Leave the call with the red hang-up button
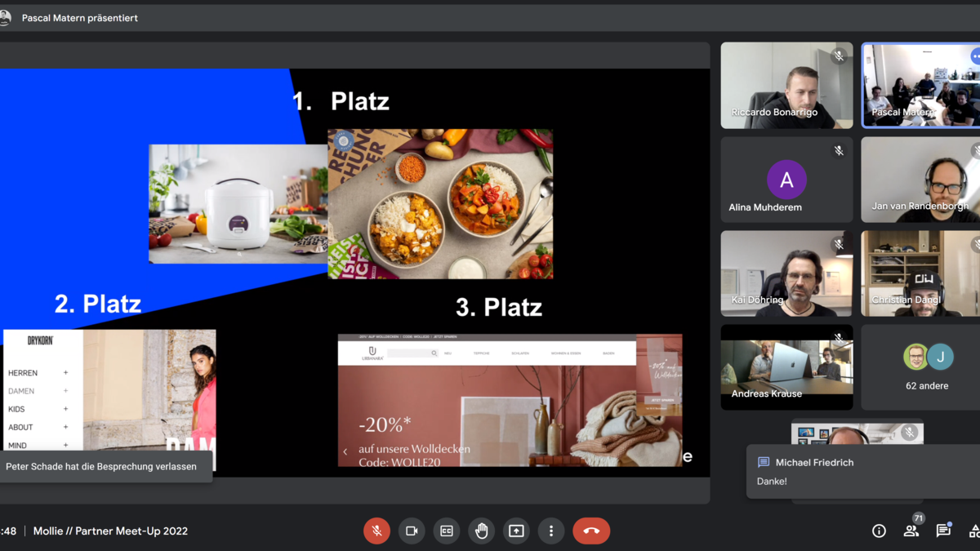The image size is (980, 551). point(591,531)
